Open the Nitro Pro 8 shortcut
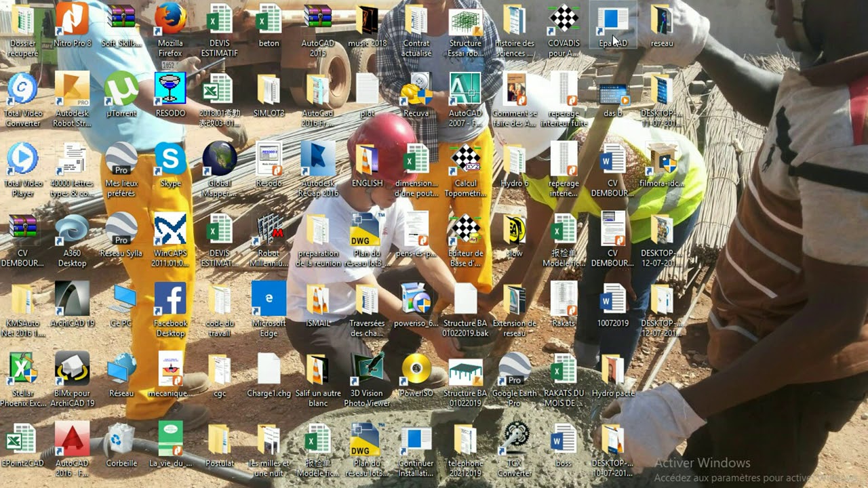 click(x=72, y=26)
